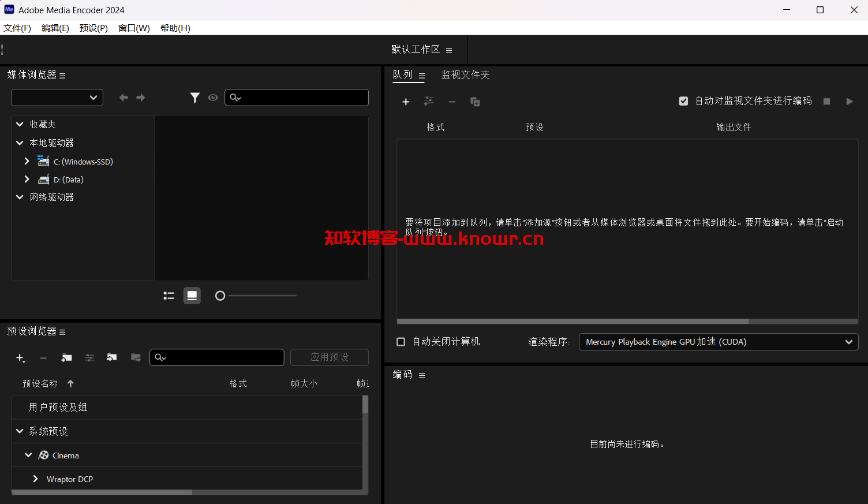This screenshot has width=868, height=504.
Task: Open the 文件(F) menu
Action: click(17, 28)
